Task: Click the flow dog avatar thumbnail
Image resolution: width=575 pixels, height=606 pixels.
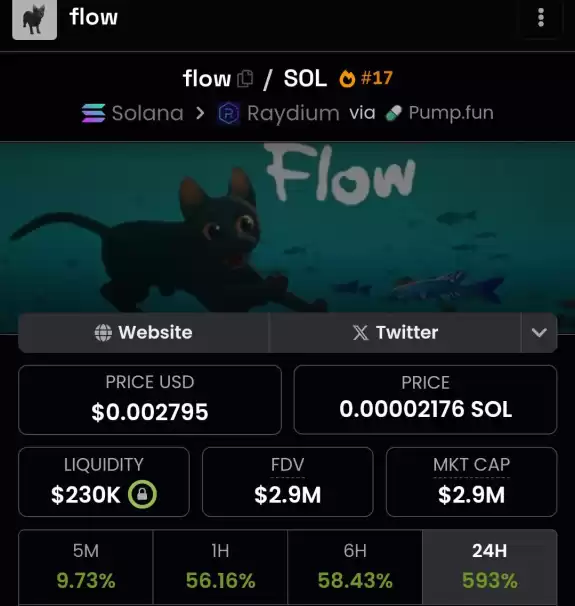Action: 34,19
